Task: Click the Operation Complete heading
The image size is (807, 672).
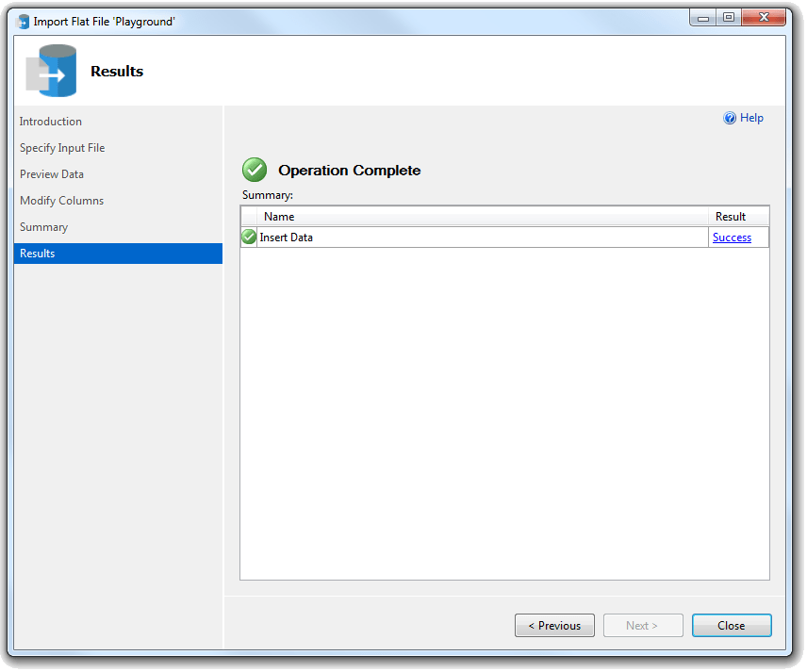Action: [x=350, y=171]
